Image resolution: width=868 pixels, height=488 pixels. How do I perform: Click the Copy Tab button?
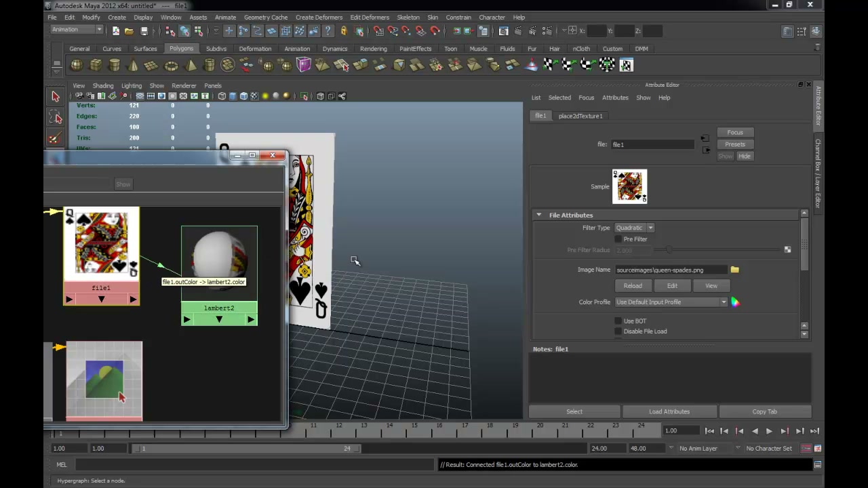coord(764,411)
